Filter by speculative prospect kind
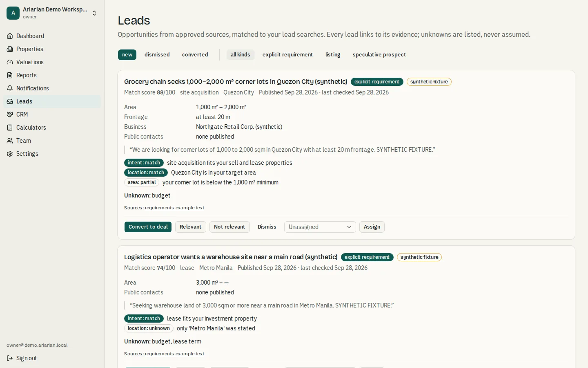588x368 pixels. coord(379,55)
